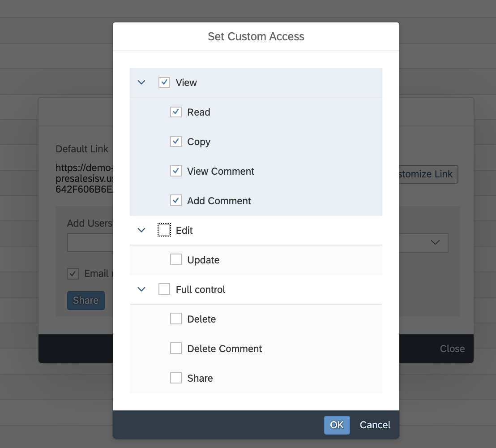Check the Delete permission

pyautogui.click(x=176, y=319)
